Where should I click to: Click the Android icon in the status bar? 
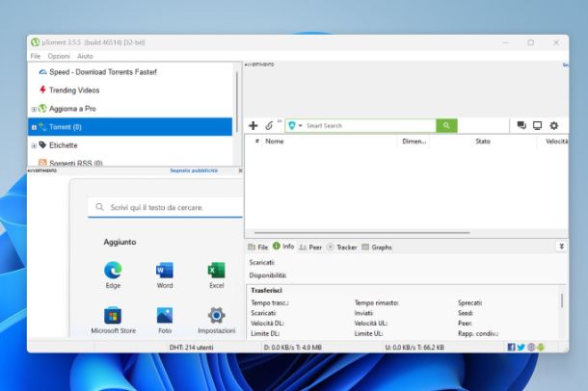pyautogui.click(x=541, y=347)
